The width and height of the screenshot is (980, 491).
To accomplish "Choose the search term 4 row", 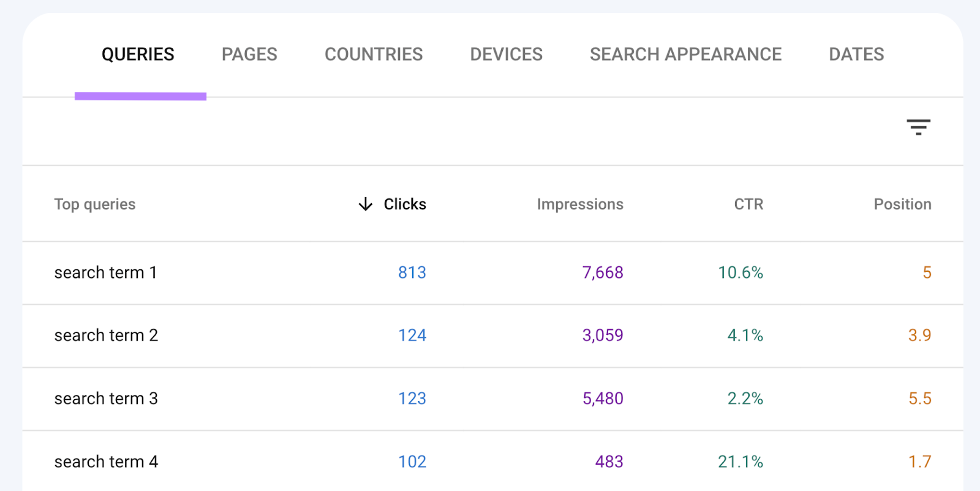I will tap(106, 462).
